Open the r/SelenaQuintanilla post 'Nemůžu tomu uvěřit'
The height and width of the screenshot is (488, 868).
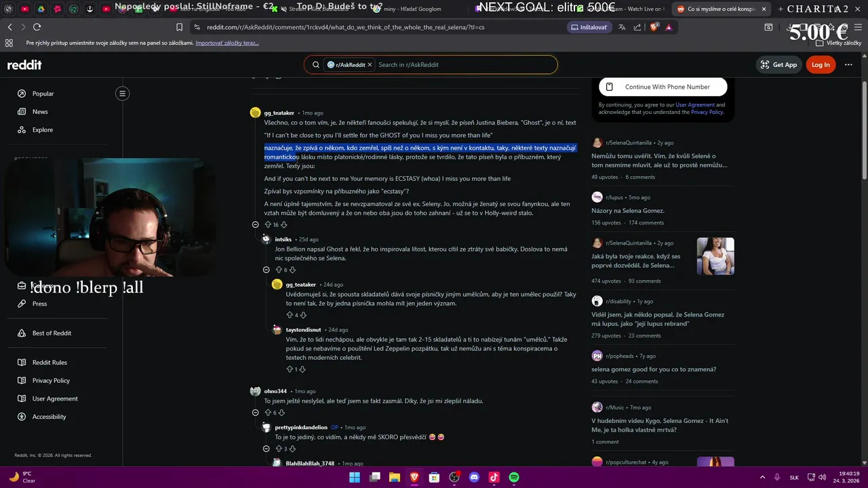pyautogui.click(x=659, y=161)
